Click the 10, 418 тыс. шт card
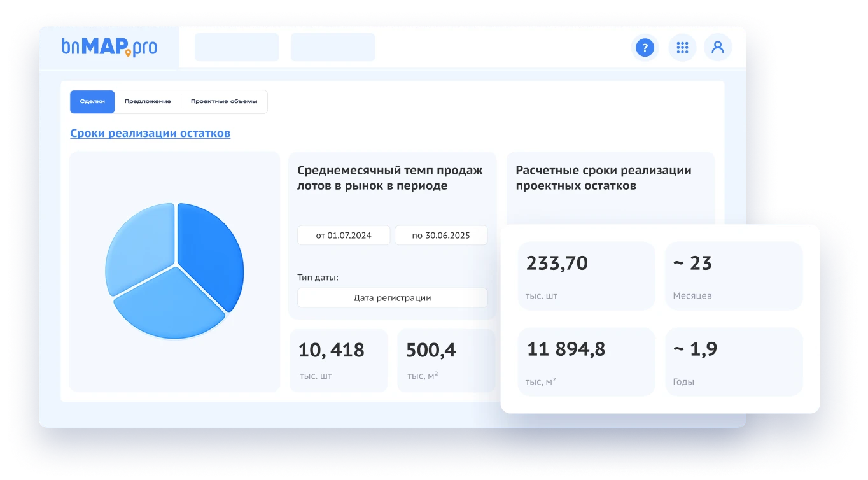Image resolution: width=868 pixels, height=480 pixels. (339, 360)
